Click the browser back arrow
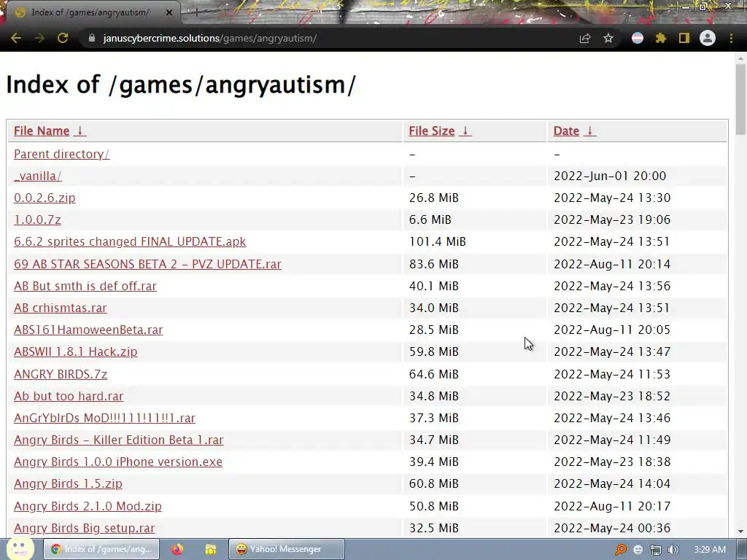The image size is (747, 560). 16,38
